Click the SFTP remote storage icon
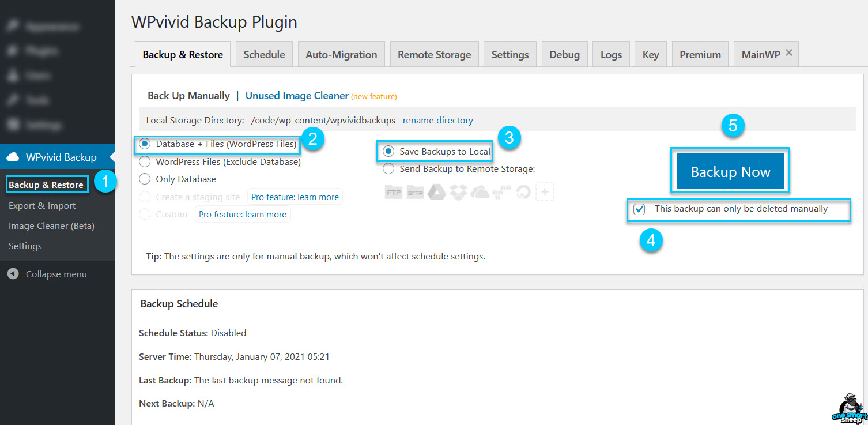The width and height of the screenshot is (868, 425). [x=415, y=193]
